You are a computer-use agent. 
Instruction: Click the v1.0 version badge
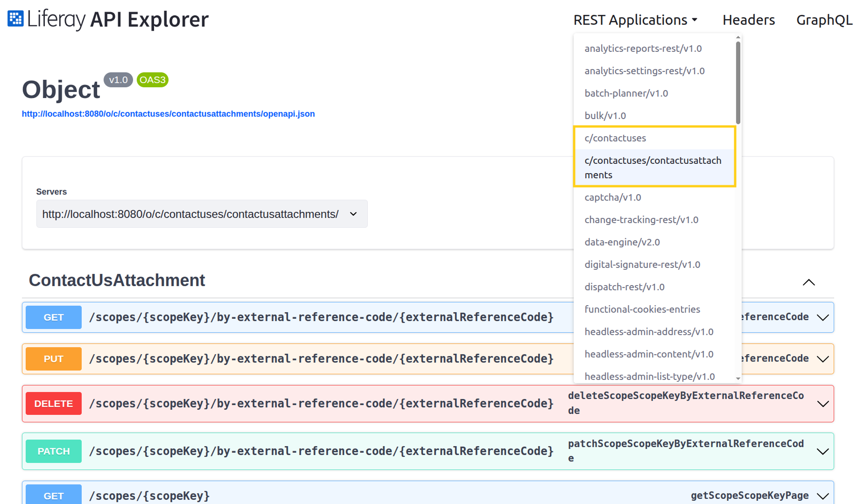[118, 80]
